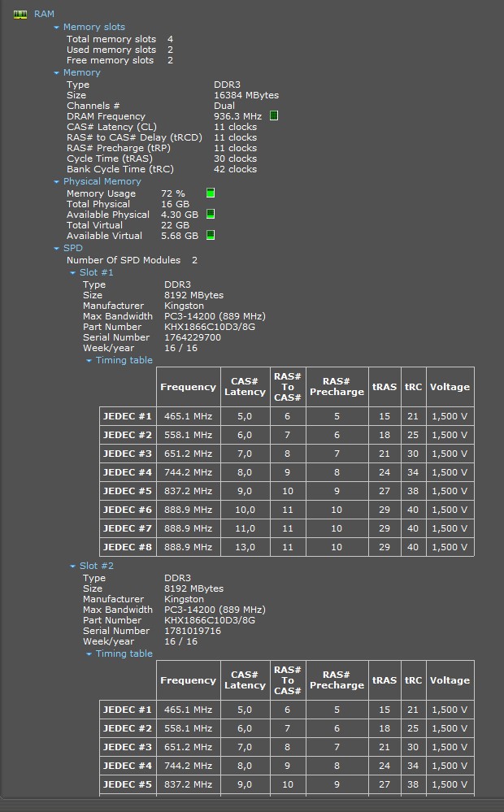Collapse the Slot #2 node
504x812 pixels.
click(x=72, y=566)
